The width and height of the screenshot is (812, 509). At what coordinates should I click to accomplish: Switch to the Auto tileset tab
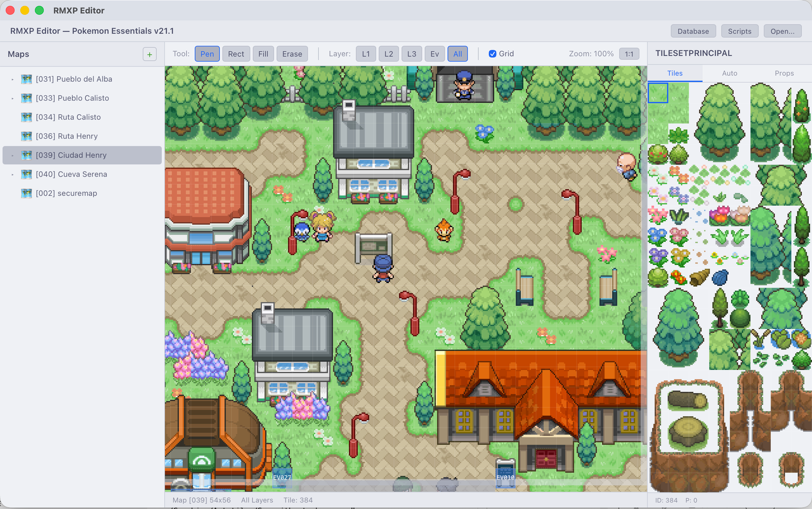pyautogui.click(x=729, y=73)
